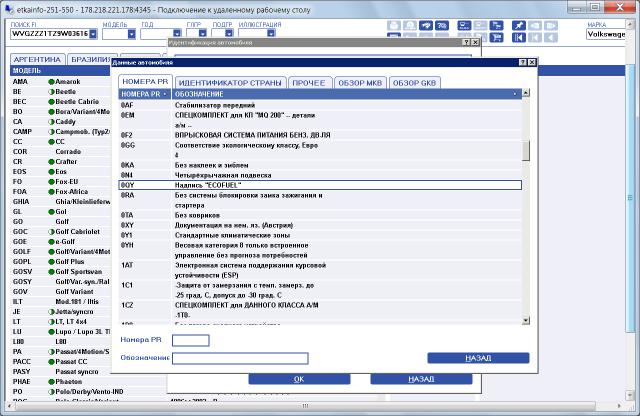The width and height of the screenshot is (640, 416).
Task: Click PR list scrollbar up arrow
Action: coord(526,93)
